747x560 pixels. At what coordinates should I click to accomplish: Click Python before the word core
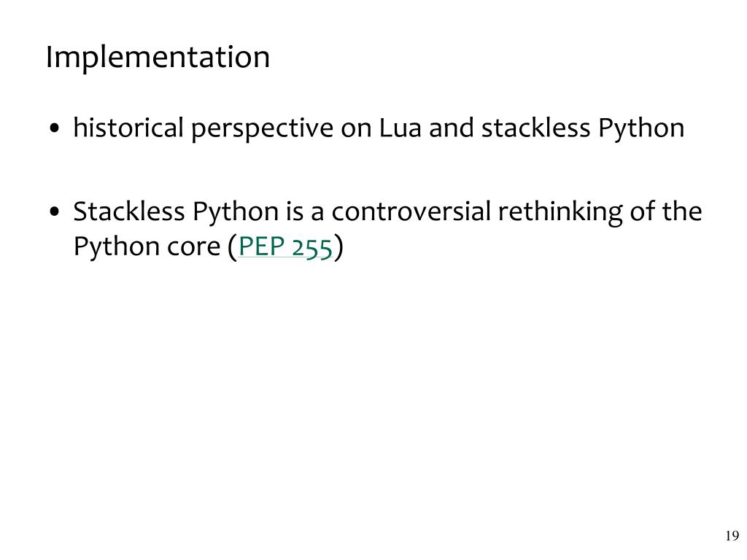[116, 248]
